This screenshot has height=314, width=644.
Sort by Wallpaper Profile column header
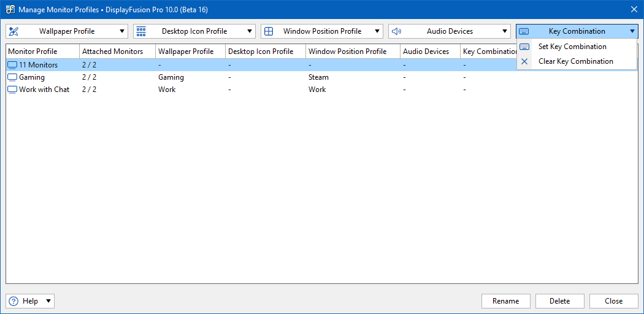click(x=191, y=52)
